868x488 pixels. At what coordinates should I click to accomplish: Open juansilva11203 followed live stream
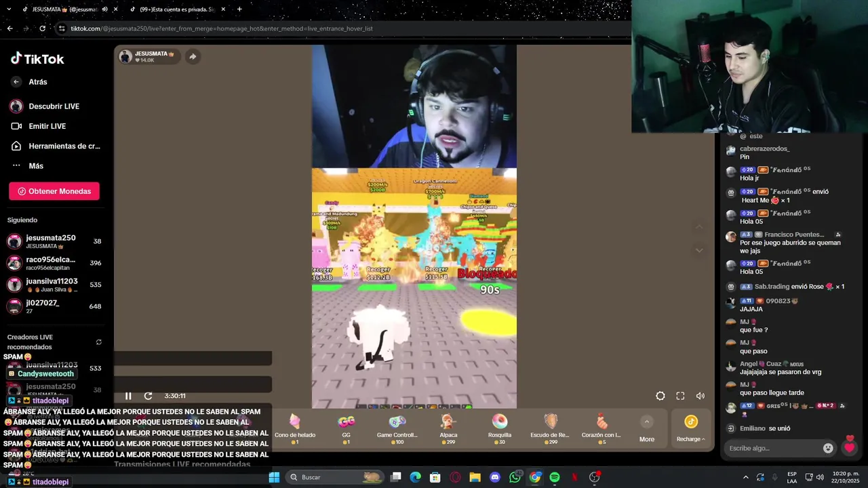tap(54, 285)
